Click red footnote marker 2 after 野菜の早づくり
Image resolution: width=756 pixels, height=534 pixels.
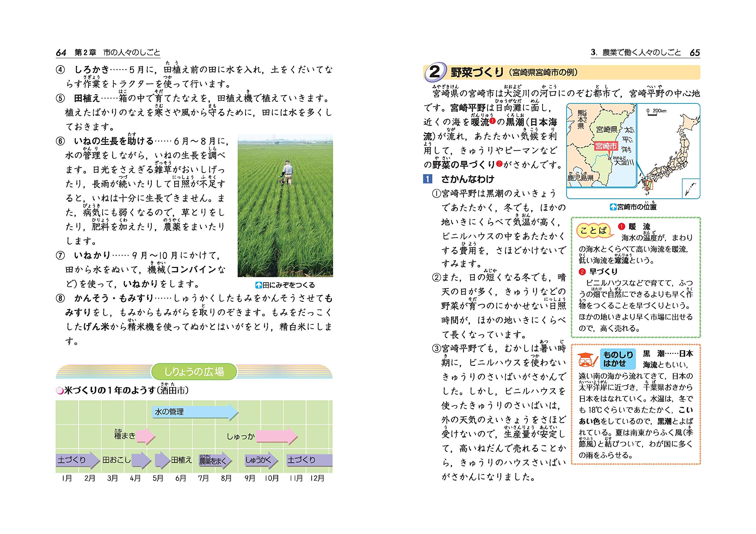(499, 163)
